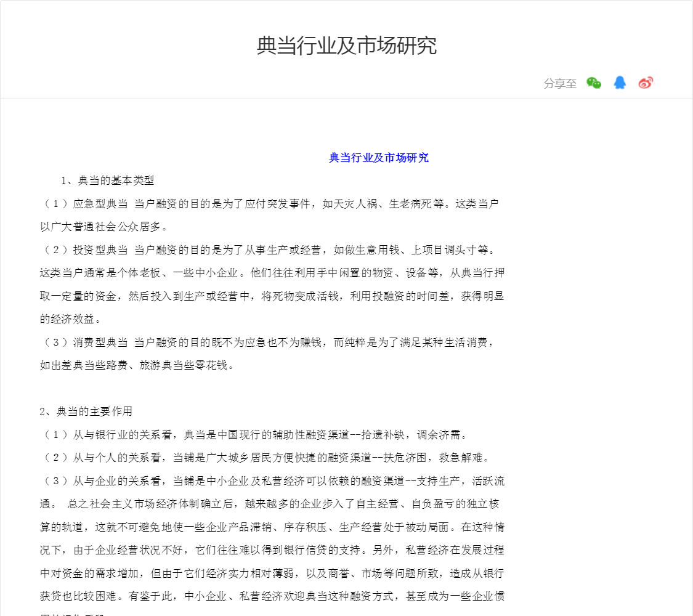693x616 pixels.
Task: Click the line starting 获贷也比较困难
Action: [x=272, y=596]
